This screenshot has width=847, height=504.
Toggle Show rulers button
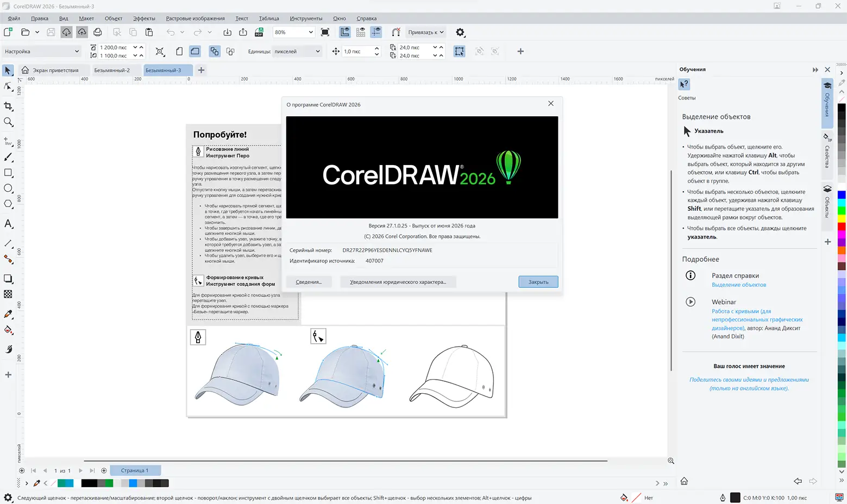[x=345, y=32]
